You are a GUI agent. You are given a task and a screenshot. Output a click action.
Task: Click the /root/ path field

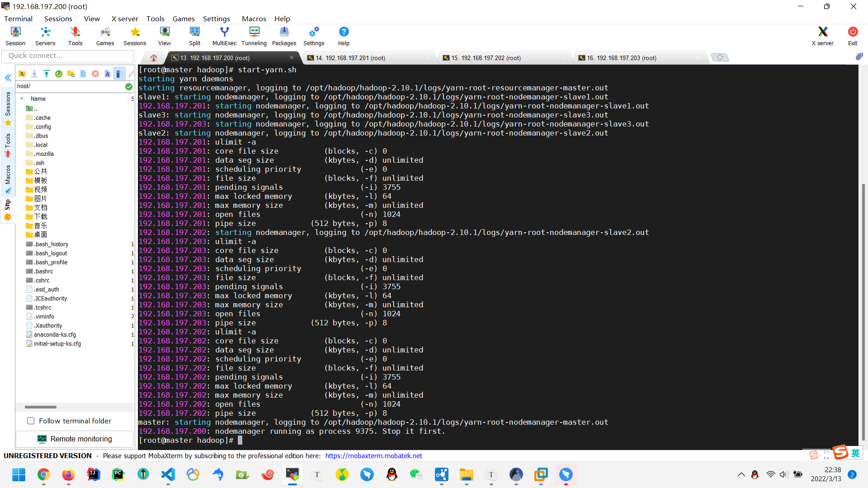pos(70,86)
